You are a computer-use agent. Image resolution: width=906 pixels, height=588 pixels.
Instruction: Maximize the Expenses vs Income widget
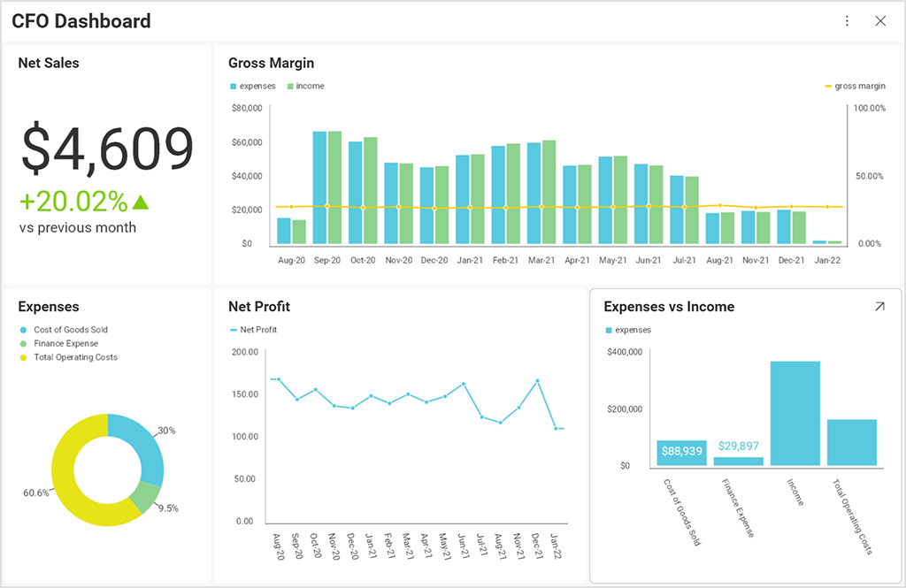tap(879, 307)
